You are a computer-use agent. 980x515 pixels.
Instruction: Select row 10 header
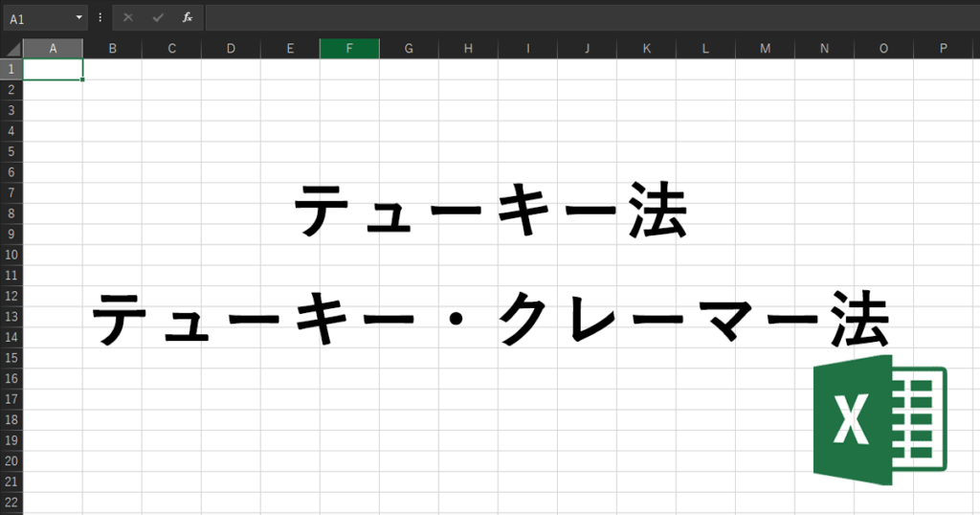tap(11, 255)
